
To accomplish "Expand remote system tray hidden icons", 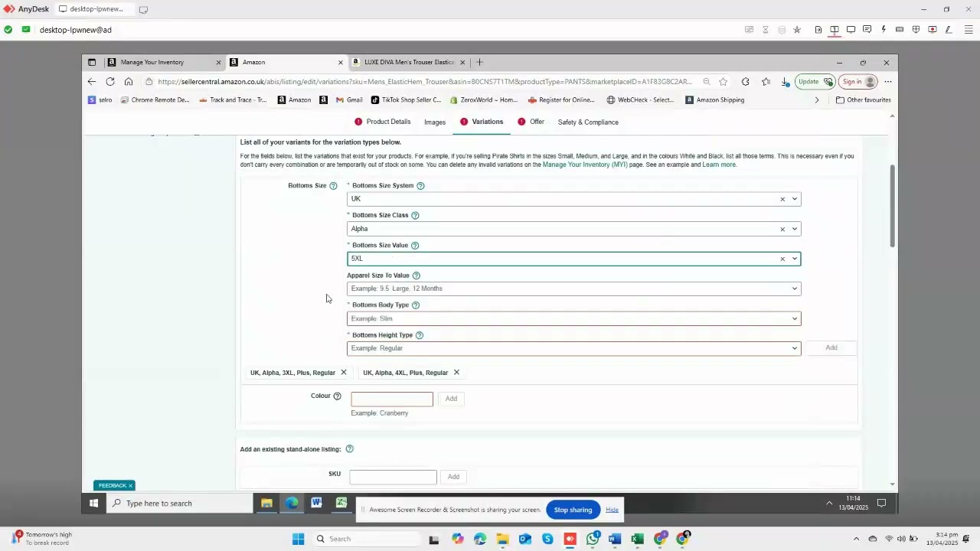I will (x=829, y=504).
